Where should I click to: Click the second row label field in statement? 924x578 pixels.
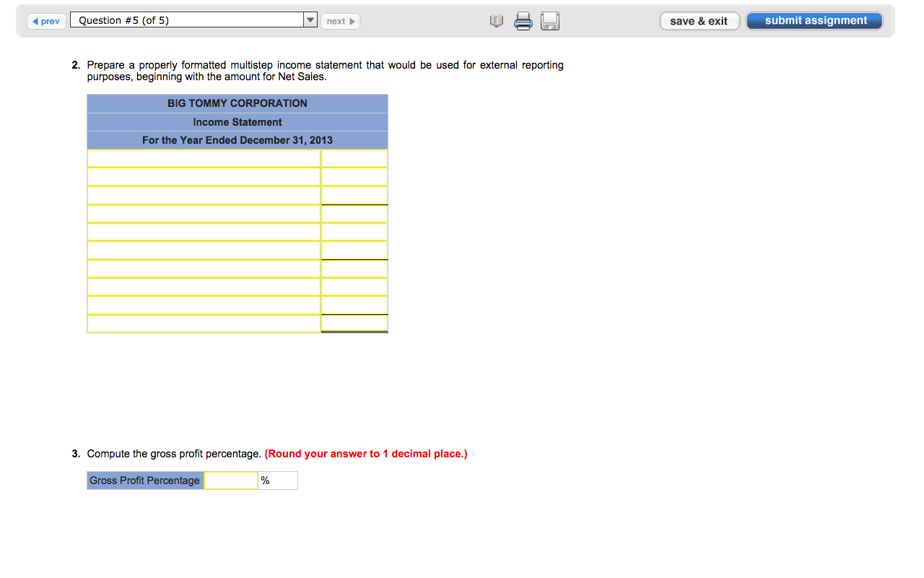click(x=204, y=177)
